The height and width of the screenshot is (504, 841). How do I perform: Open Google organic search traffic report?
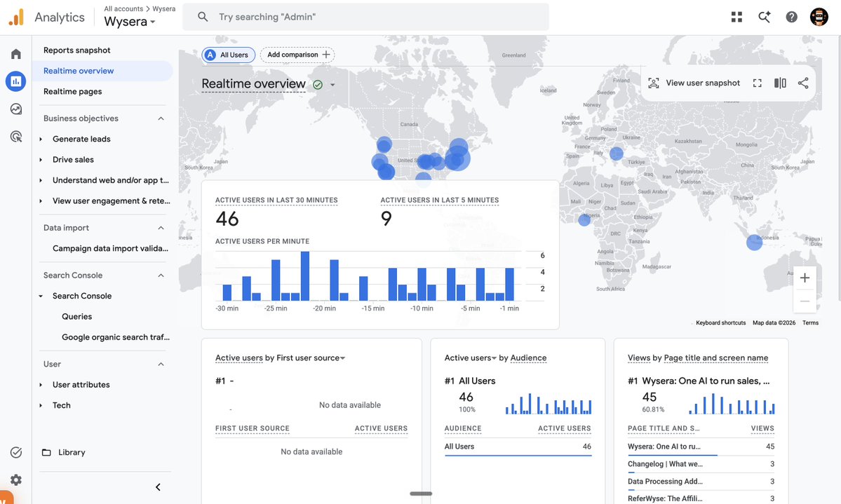point(115,336)
